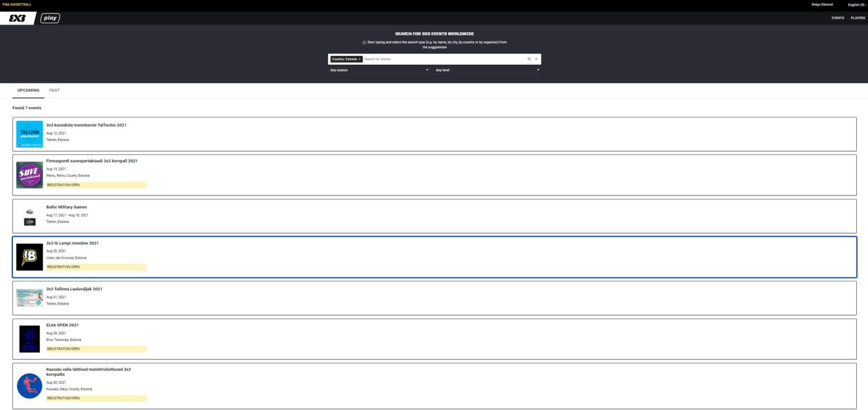Image resolution: width=868 pixels, height=410 pixels.
Task: Open the Events navigation menu item
Action: coord(838,18)
